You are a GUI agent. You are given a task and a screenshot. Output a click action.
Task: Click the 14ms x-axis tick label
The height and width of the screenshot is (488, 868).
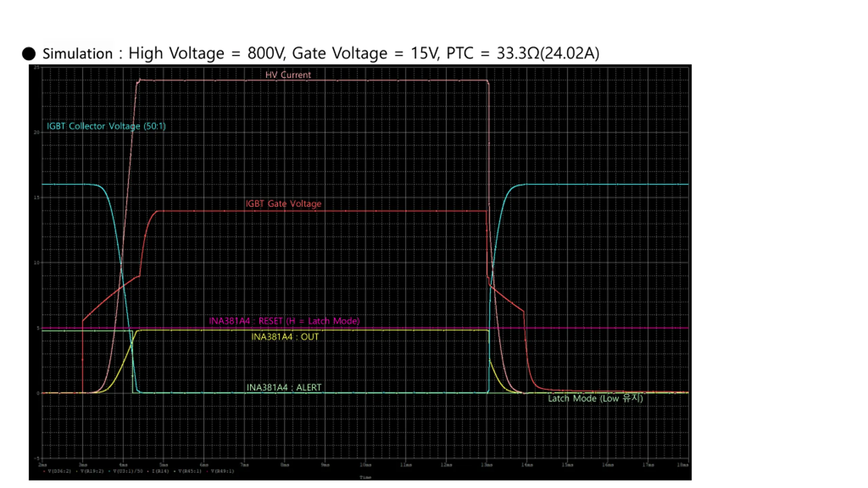(527, 465)
